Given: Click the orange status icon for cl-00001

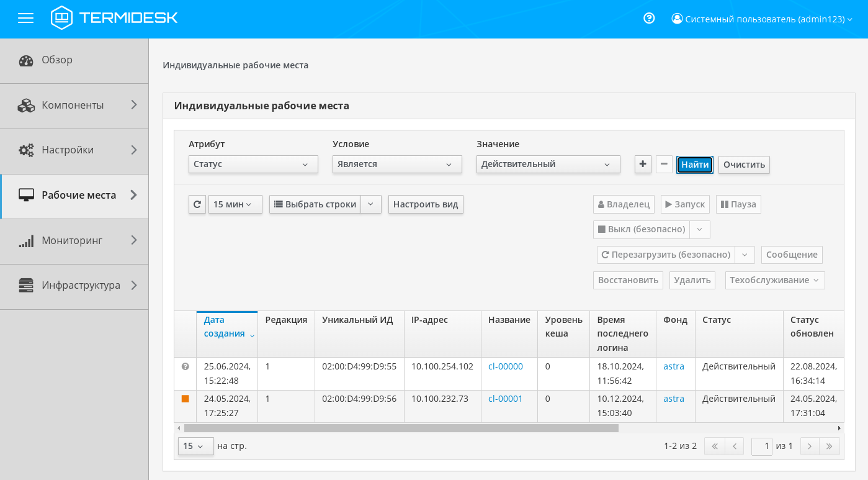Looking at the screenshot, I should click(185, 399).
